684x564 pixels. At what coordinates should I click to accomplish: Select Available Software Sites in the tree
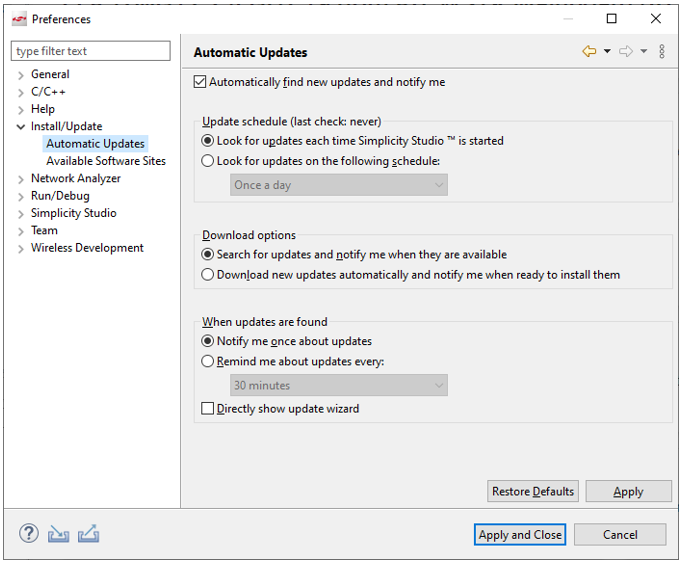coord(106,161)
